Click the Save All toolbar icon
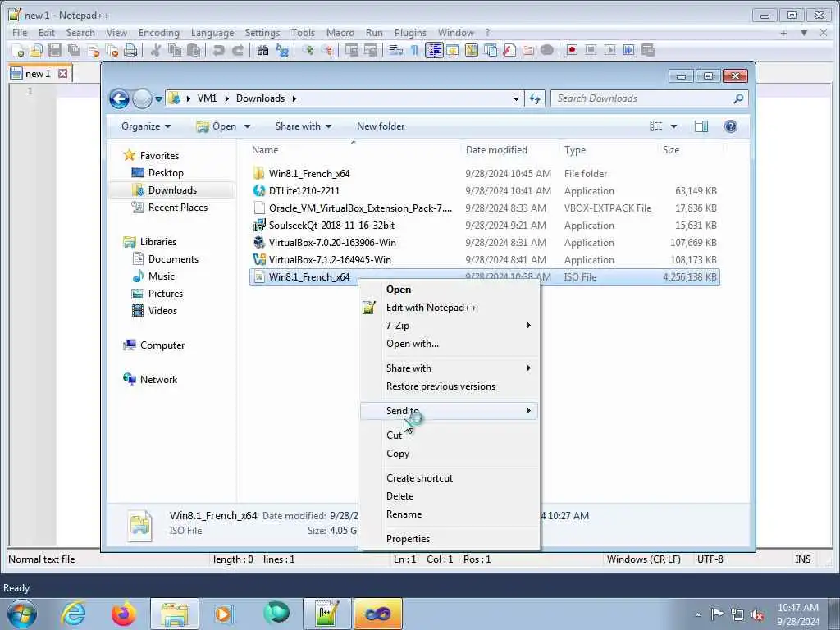 click(74, 50)
